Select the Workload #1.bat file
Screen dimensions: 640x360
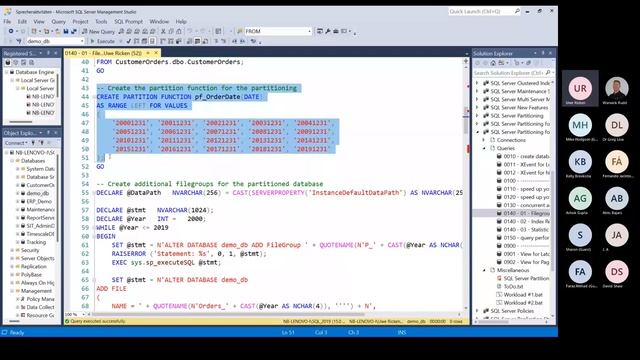pyautogui.click(x=520, y=295)
